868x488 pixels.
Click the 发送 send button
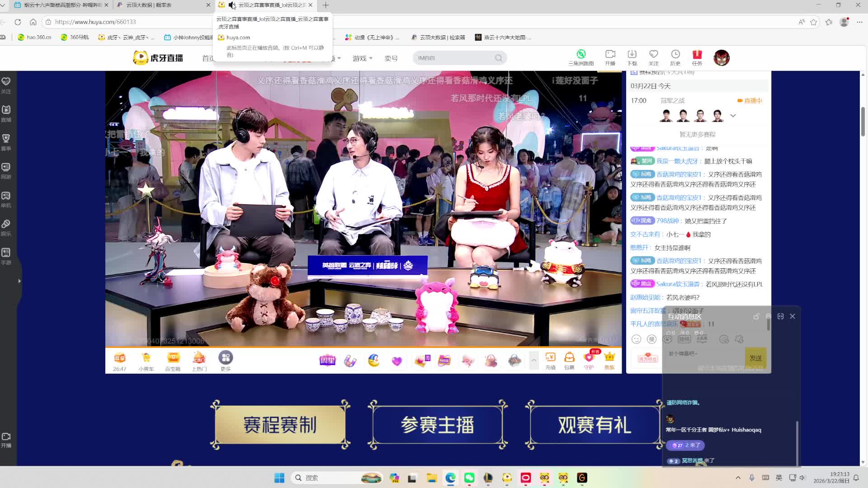(755, 358)
